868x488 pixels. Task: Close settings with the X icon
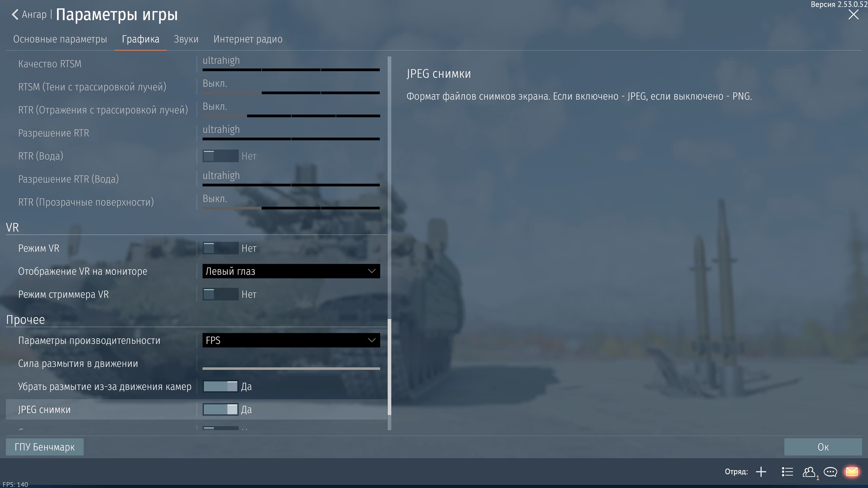(x=853, y=15)
